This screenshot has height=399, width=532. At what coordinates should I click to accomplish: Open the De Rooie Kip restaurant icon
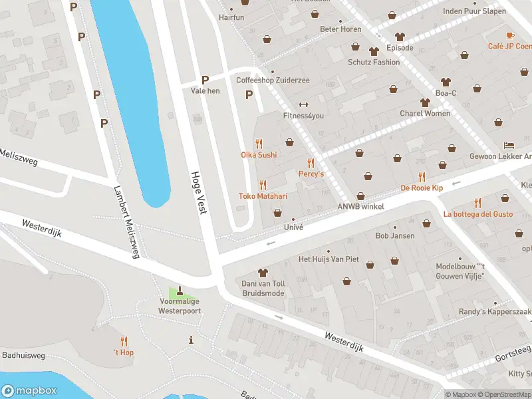pyautogui.click(x=422, y=177)
